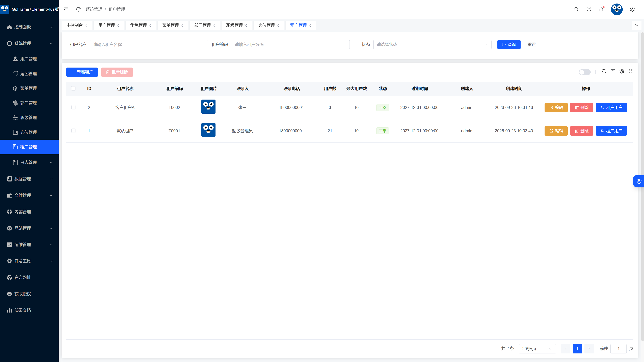The image size is (644, 362).
Task: Click the 默认租户 tenant image thumbnail
Action: coord(208,130)
